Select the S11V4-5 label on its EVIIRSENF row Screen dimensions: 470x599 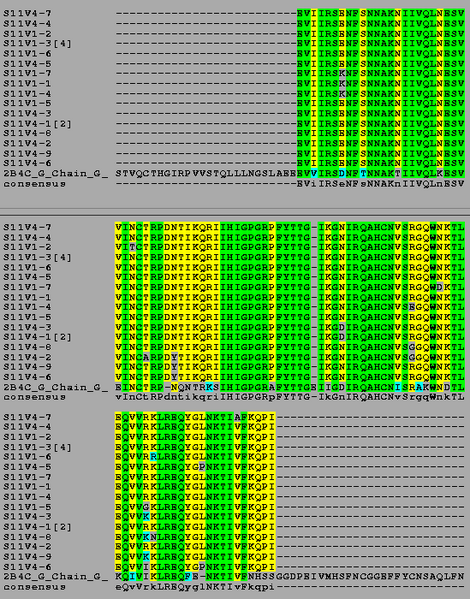click(28, 63)
